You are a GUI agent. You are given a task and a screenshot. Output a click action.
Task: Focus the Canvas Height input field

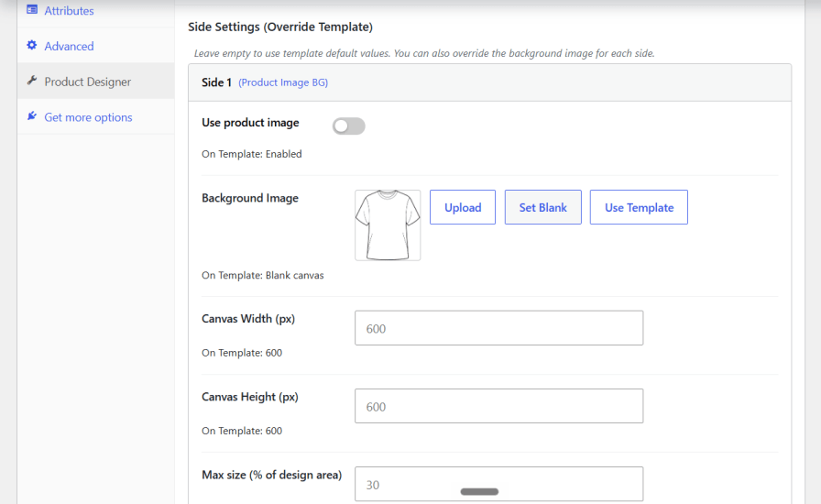coord(499,406)
